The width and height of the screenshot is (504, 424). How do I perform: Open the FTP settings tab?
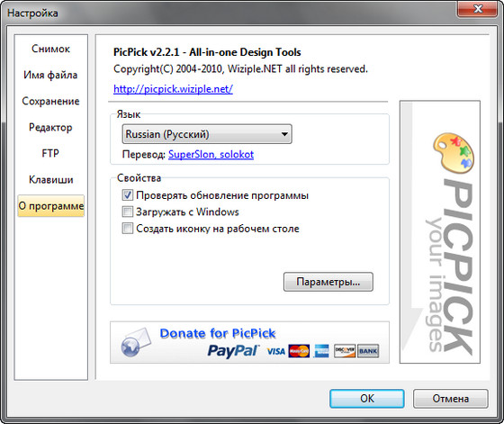50,153
